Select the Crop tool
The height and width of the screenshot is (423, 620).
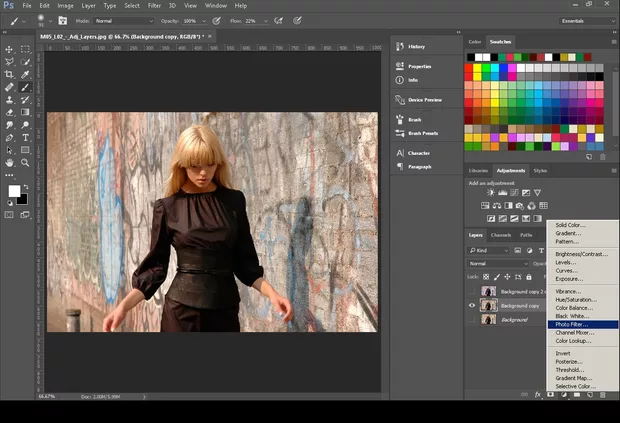click(x=9, y=74)
